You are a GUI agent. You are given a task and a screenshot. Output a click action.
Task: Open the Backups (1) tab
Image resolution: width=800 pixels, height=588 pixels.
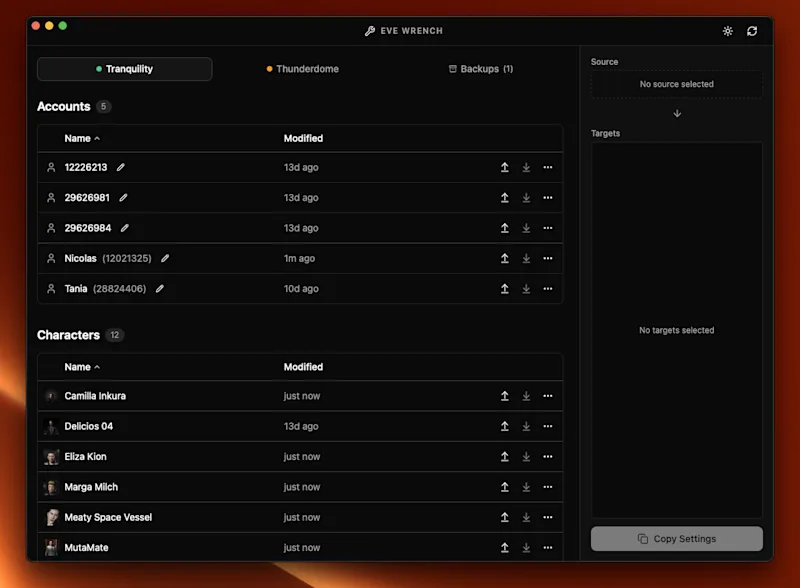coord(481,69)
